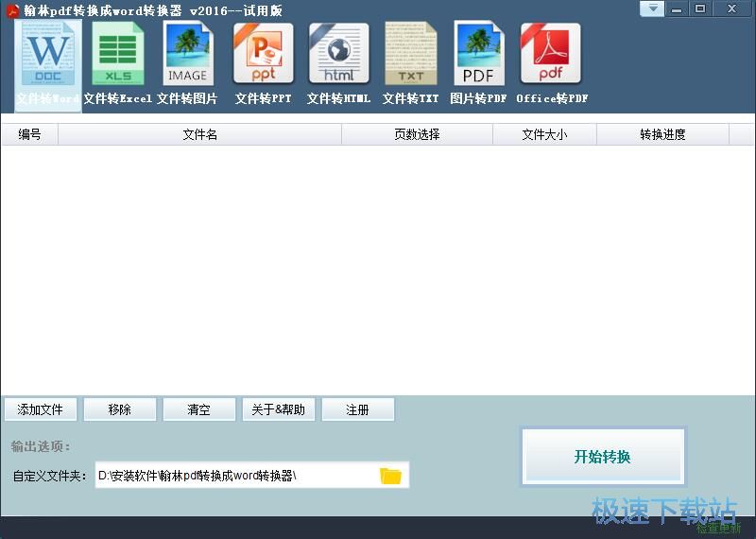Select the 文件转HTML icon
The height and width of the screenshot is (539, 756).
[339, 54]
